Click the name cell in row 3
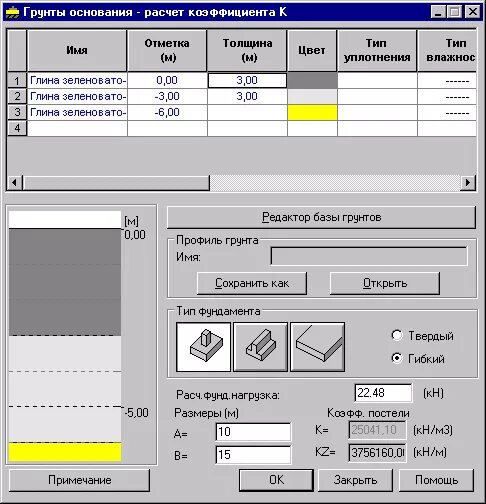The width and height of the screenshot is (486, 504). 77,112
